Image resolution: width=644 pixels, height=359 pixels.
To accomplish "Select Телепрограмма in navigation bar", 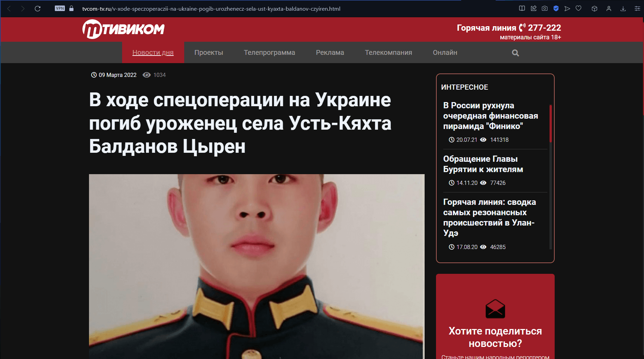I will 269,52.
